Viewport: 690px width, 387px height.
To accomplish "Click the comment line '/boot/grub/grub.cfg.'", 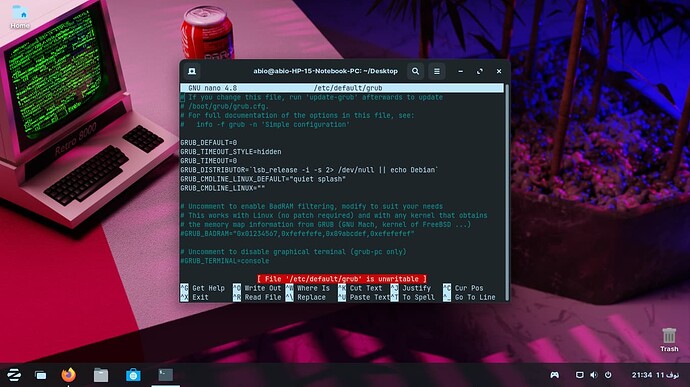I will coord(224,107).
